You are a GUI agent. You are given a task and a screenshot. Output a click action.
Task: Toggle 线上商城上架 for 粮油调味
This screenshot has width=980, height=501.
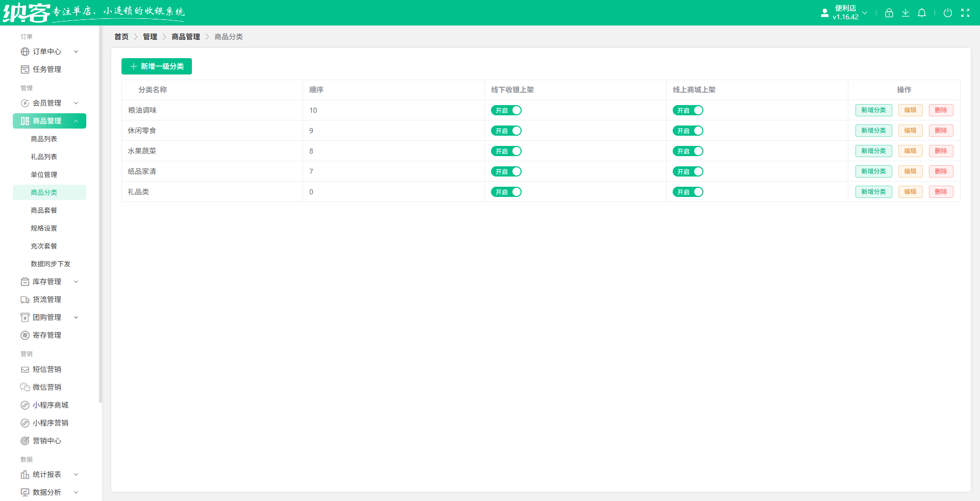pos(688,110)
